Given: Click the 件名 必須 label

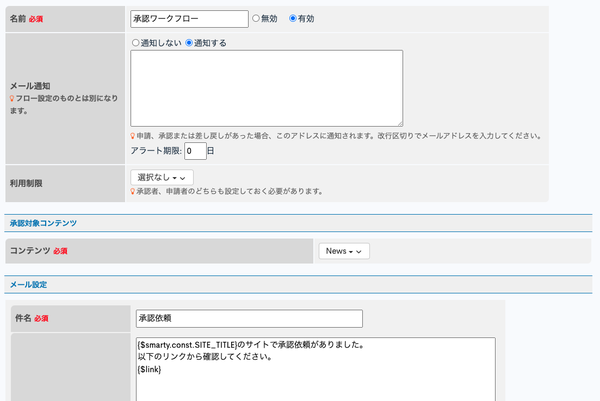Looking at the screenshot, I should click(x=31, y=318).
